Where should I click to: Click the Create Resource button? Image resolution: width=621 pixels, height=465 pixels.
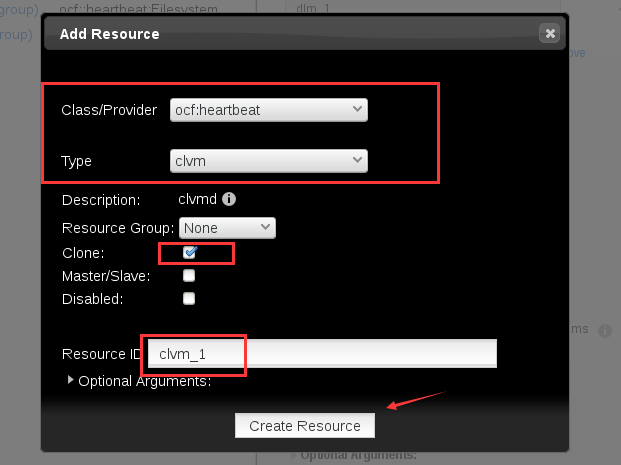coord(305,426)
